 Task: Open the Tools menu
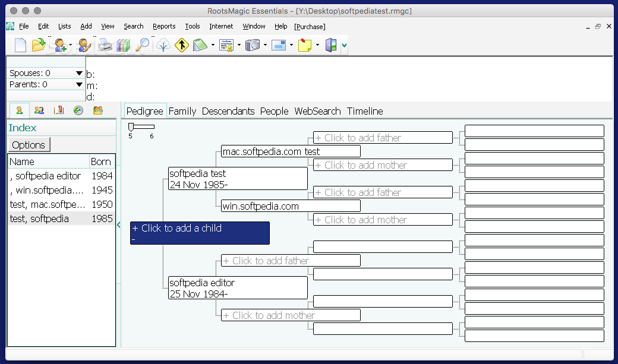point(193,26)
